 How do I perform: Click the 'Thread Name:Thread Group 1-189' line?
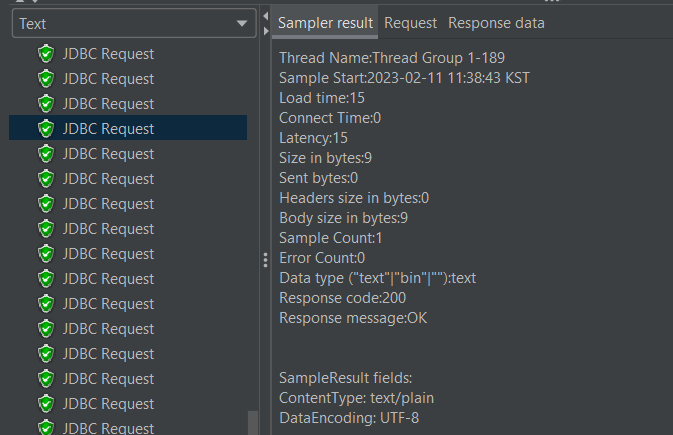point(392,58)
